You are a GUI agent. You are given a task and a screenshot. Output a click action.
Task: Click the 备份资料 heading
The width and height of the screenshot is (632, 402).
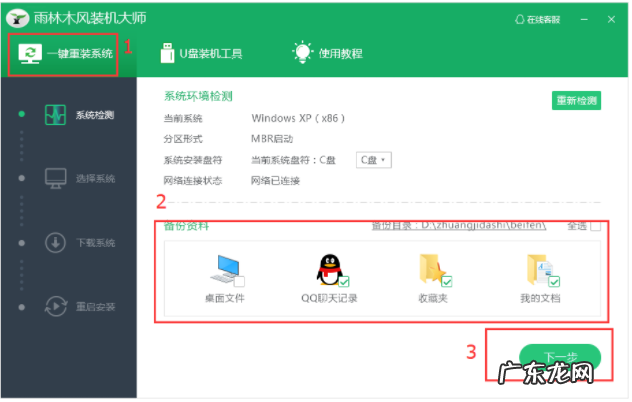click(x=186, y=226)
